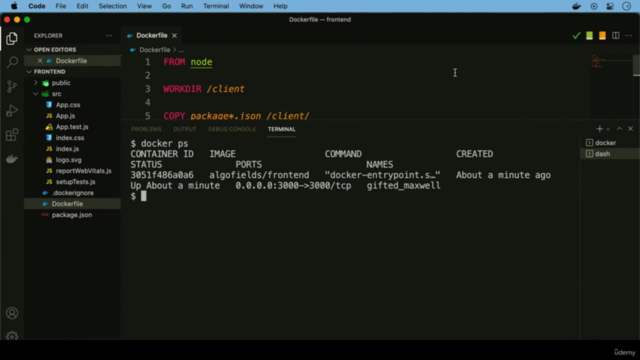Click the green square icon in editor toolbar
The width and height of the screenshot is (640, 360).
[589, 36]
